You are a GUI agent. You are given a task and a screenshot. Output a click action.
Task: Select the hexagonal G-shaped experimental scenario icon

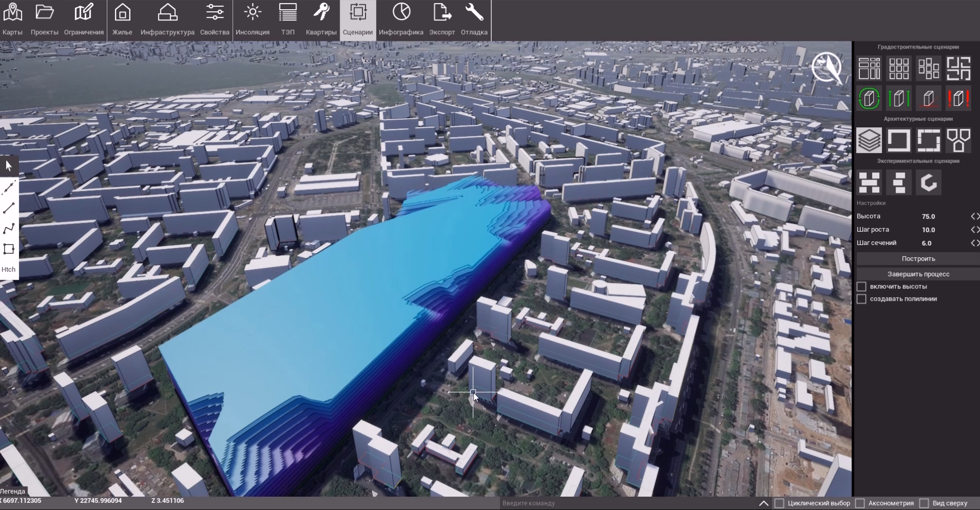tap(928, 183)
